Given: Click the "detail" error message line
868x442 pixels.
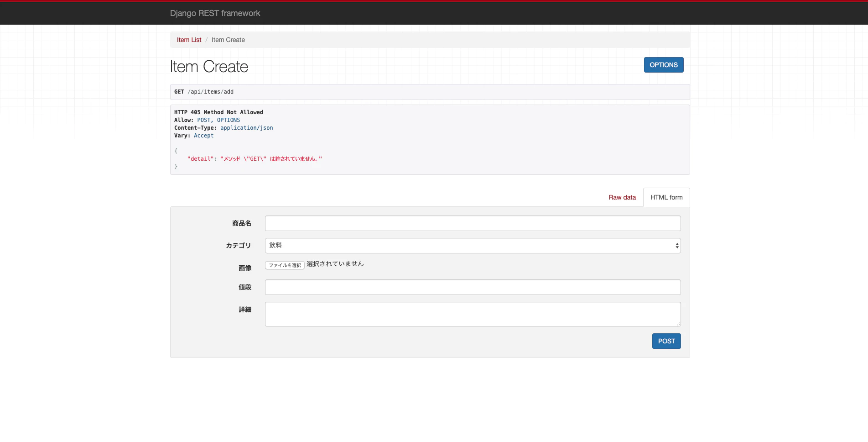Looking at the screenshot, I should point(255,159).
